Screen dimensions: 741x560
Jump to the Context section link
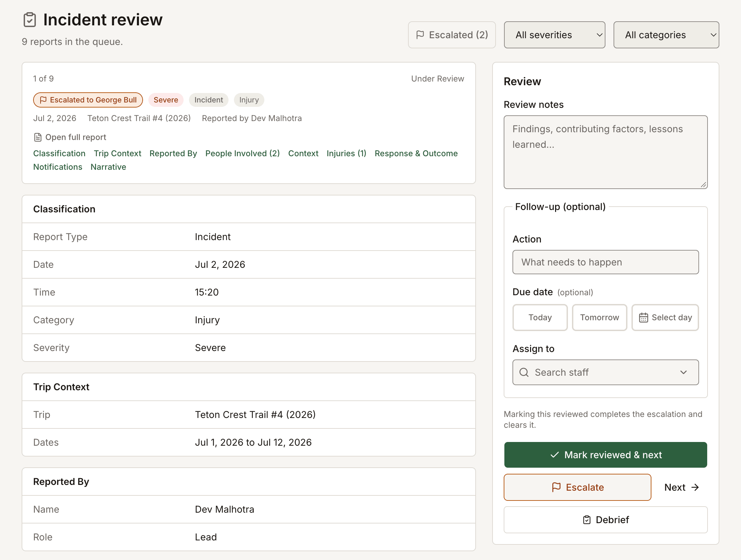(x=303, y=154)
